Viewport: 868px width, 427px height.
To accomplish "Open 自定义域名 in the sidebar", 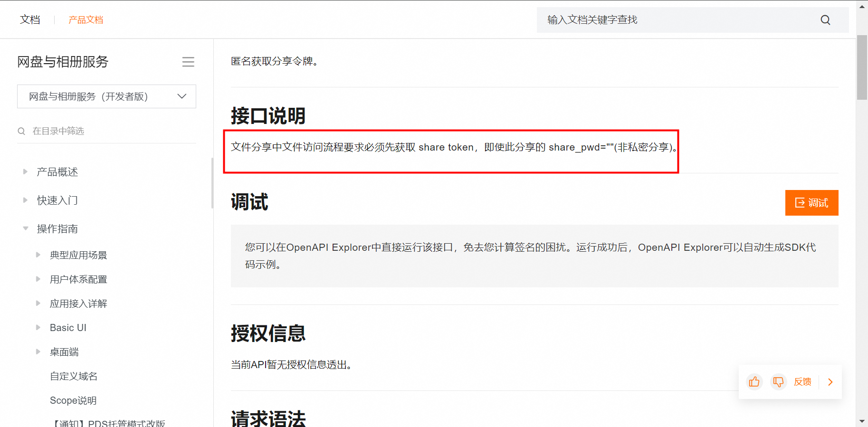I will [74, 376].
